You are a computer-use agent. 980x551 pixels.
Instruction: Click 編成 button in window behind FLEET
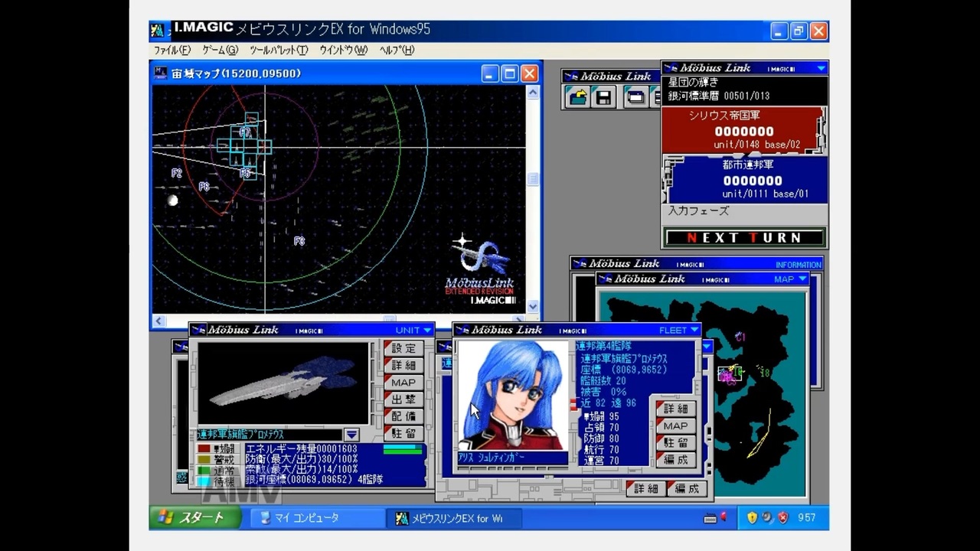[x=687, y=488]
